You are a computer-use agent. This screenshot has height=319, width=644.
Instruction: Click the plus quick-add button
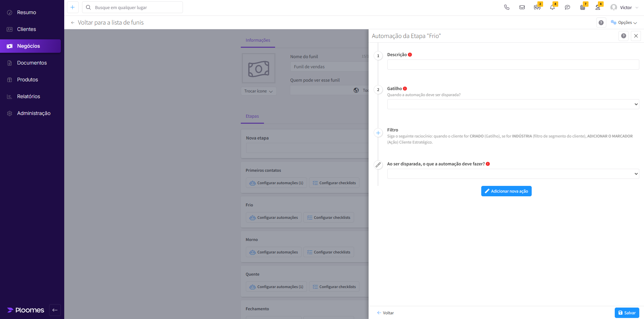73,7
